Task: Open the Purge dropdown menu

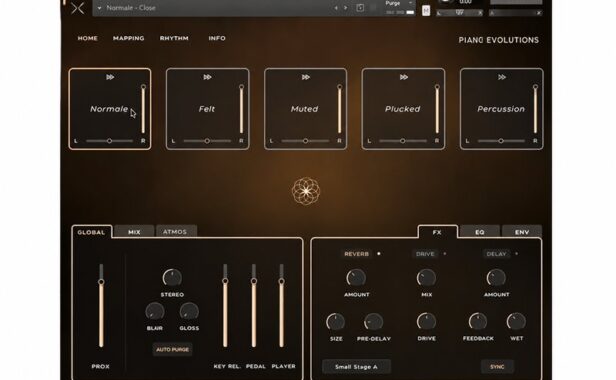Action: (399, 3)
